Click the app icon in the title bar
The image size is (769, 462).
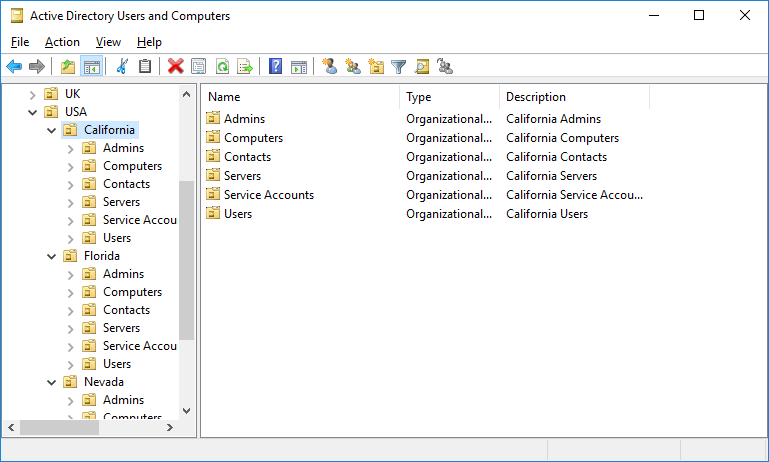[17, 16]
